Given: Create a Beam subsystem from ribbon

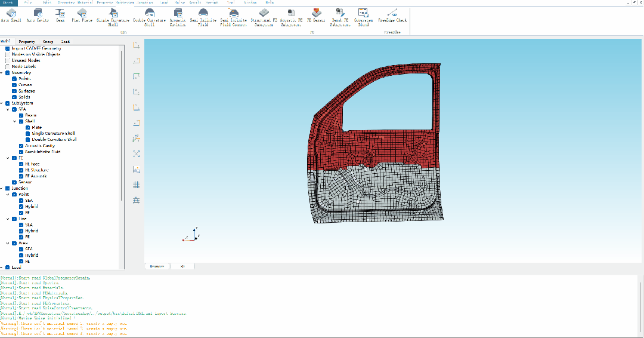Looking at the screenshot, I should pyautogui.click(x=60, y=16).
